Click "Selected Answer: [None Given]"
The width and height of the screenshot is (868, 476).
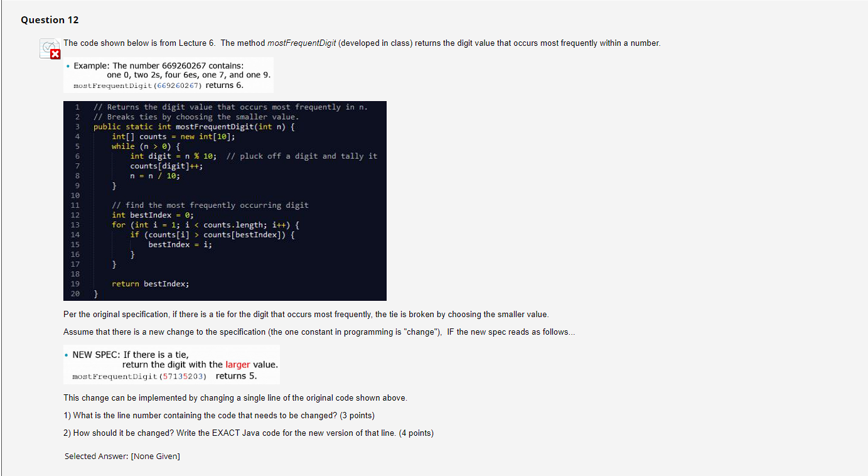[122, 457]
